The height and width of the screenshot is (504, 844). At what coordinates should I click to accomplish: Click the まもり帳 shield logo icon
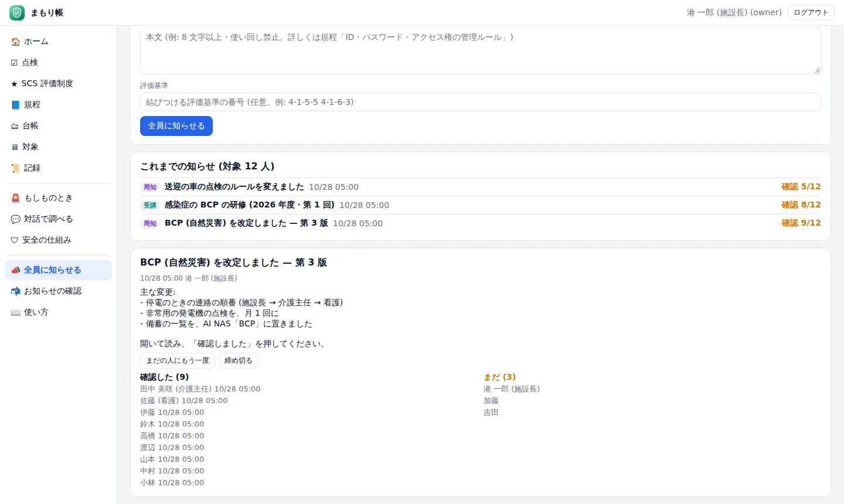pyautogui.click(x=17, y=12)
